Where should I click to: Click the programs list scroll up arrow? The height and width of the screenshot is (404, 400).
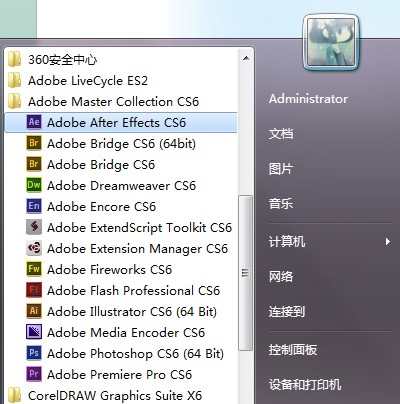[246, 59]
